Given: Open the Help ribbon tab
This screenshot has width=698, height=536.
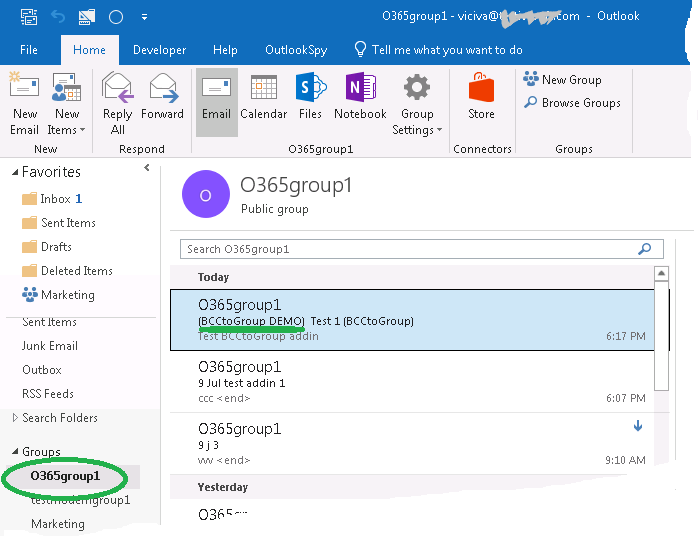Looking at the screenshot, I should coord(225,50).
